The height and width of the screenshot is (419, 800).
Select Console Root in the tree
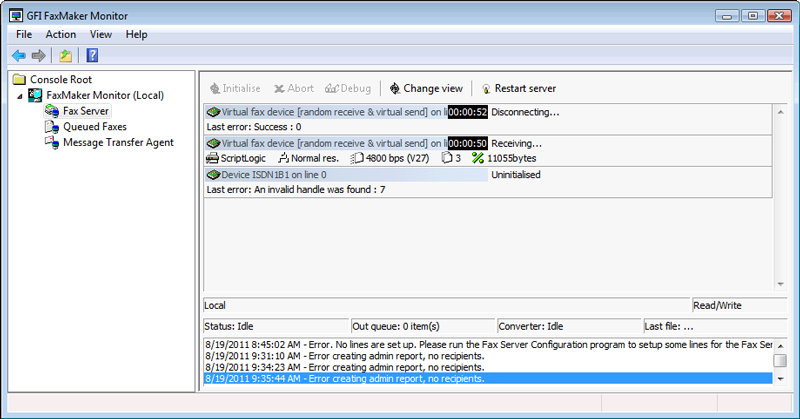tap(61, 79)
